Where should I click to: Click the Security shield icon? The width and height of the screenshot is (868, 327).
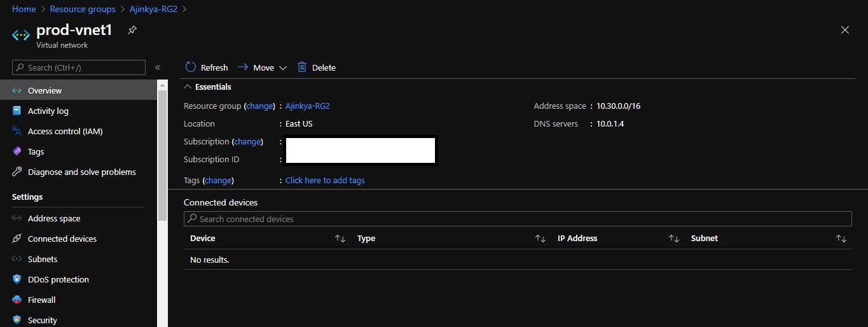tap(17, 320)
